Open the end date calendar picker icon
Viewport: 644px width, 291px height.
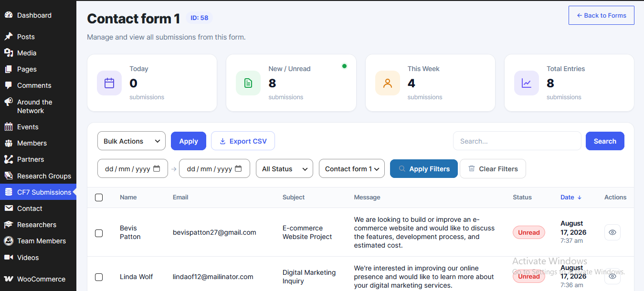[238, 168]
